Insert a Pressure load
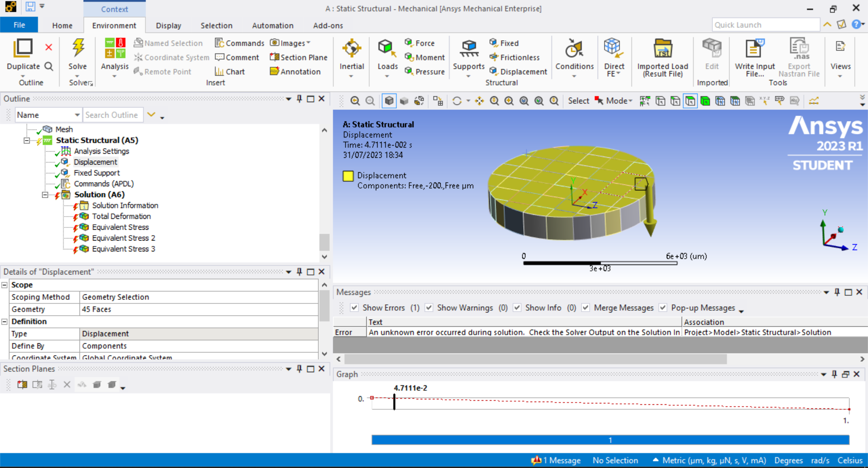 point(425,71)
